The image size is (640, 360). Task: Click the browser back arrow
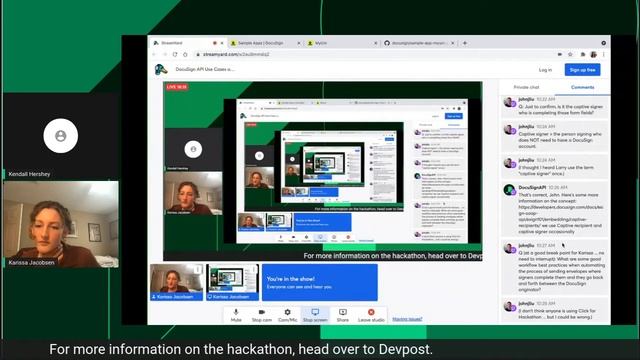pyautogui.click(x=154, y=54)
